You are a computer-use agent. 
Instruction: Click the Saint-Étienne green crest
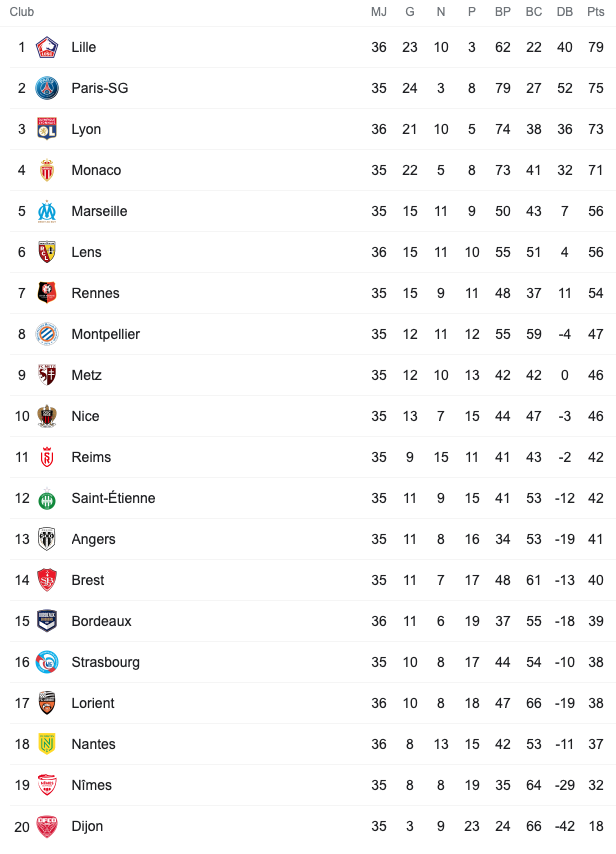pos(47,498)
